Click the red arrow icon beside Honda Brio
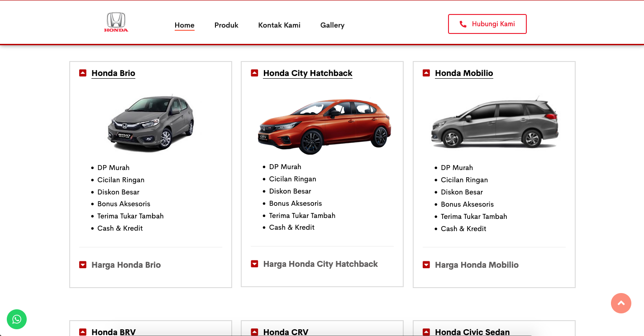This screenshot has width=644, height=336. coord(83,73)
